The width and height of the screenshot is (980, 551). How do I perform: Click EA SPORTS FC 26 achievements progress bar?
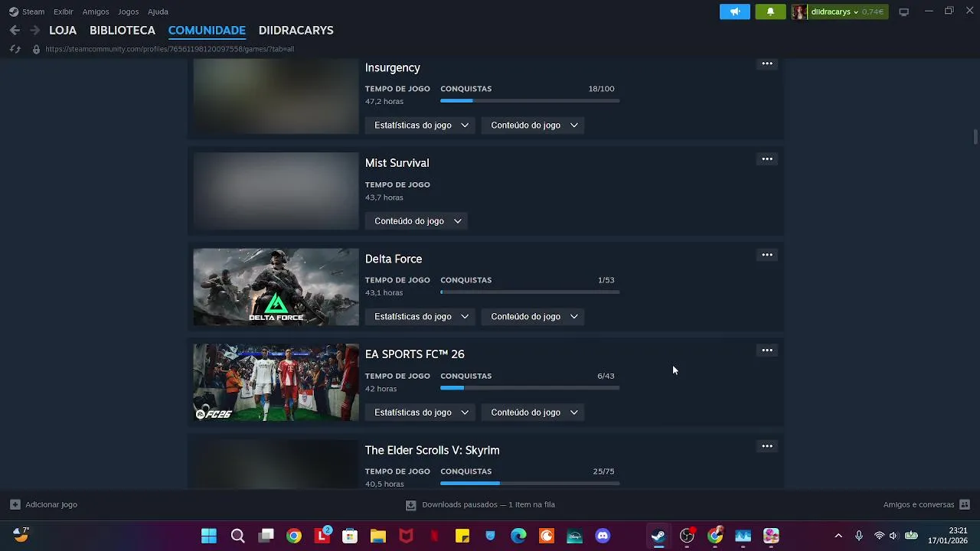[530, 388]
